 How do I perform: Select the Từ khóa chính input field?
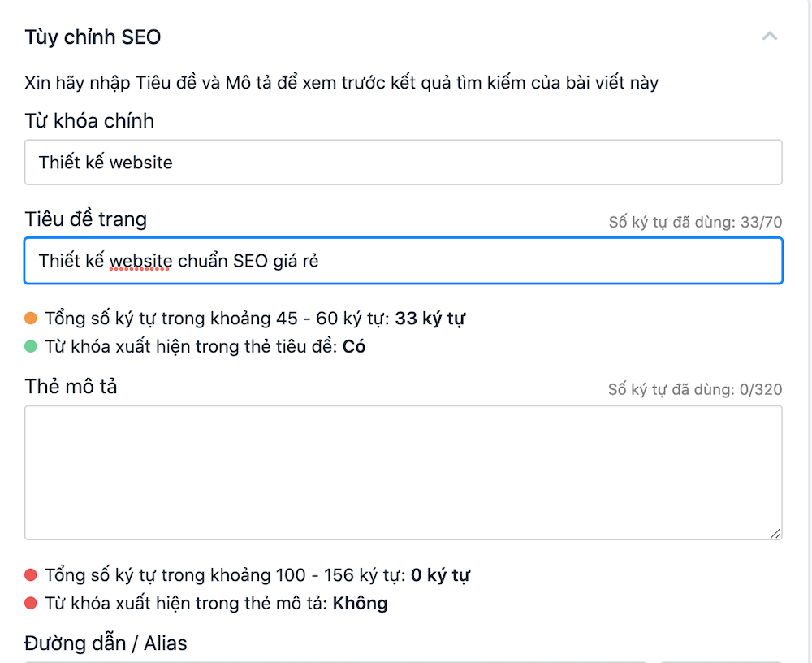click(404, 162)
